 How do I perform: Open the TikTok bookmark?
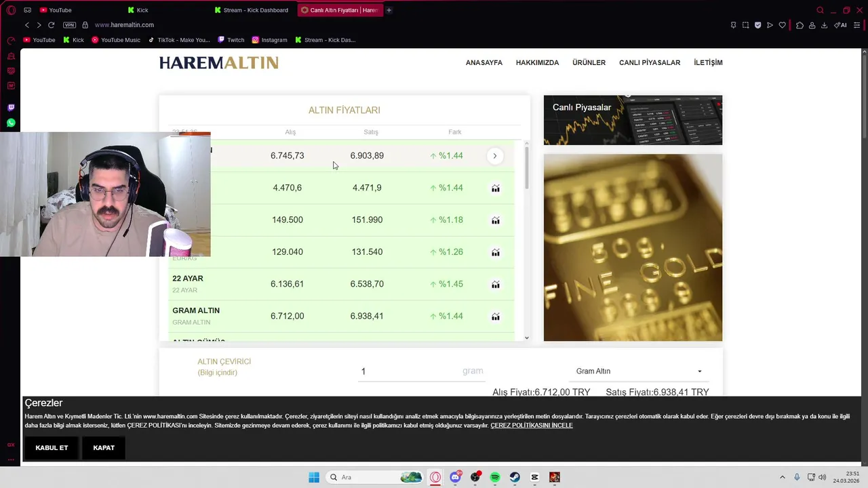point(179,40)
